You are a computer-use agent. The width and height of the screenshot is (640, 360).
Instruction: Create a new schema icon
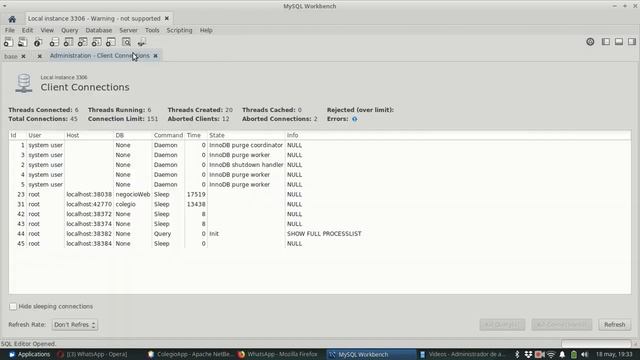coord(54,42)
